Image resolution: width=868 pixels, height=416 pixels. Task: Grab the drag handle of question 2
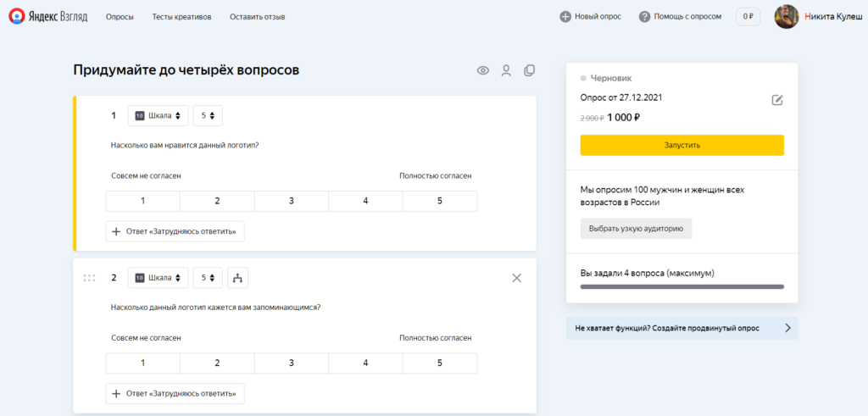coord(89,278)
